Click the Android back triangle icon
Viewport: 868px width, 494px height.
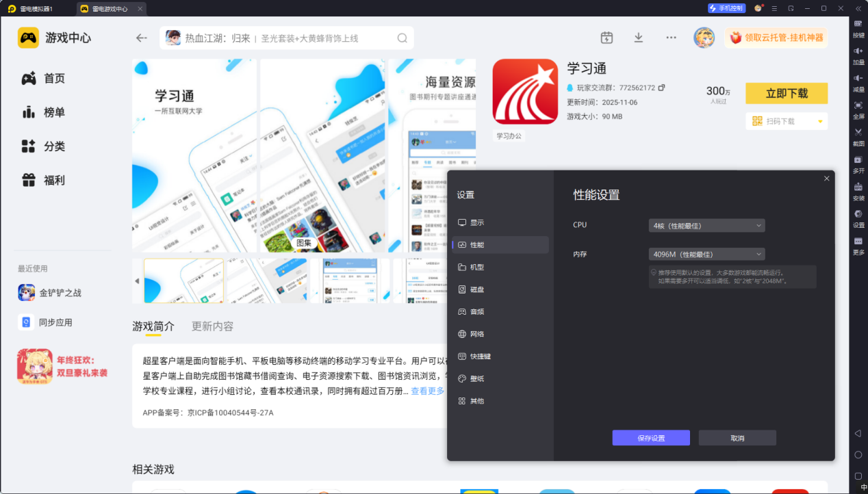coord(858,434)
